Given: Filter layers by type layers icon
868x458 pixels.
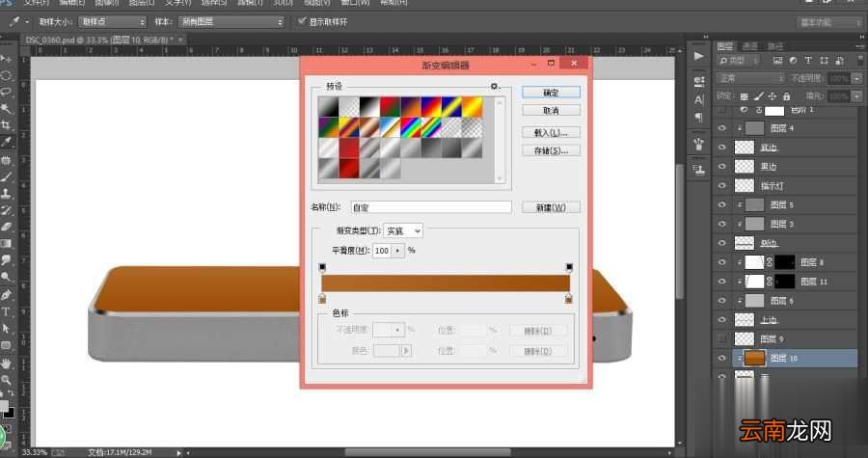Looking at the screenshot, I should [808, 61].
